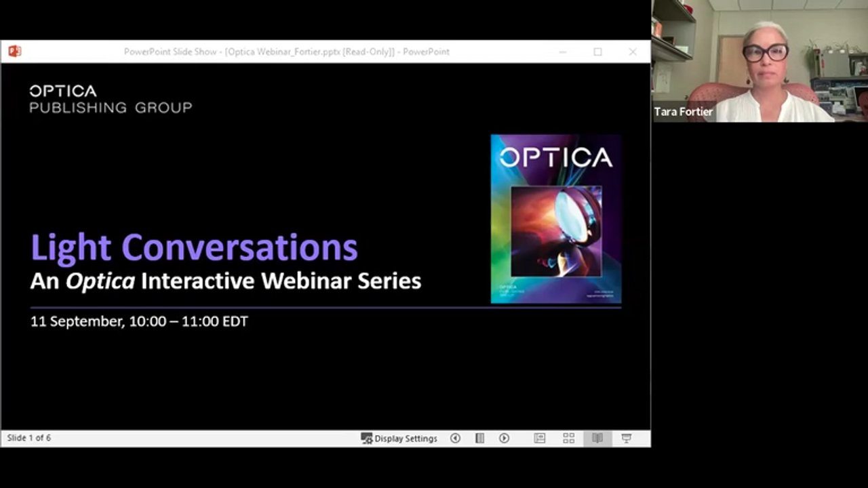
Task: Maximize the PowerPoint Slide Show window
Action: click(x=597, y=52)
